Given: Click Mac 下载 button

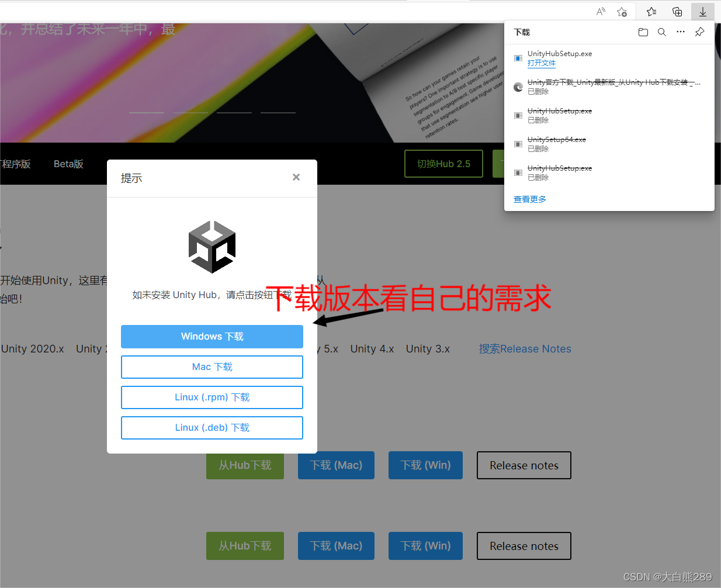Looking at the screenshot, I should [212, 367].
